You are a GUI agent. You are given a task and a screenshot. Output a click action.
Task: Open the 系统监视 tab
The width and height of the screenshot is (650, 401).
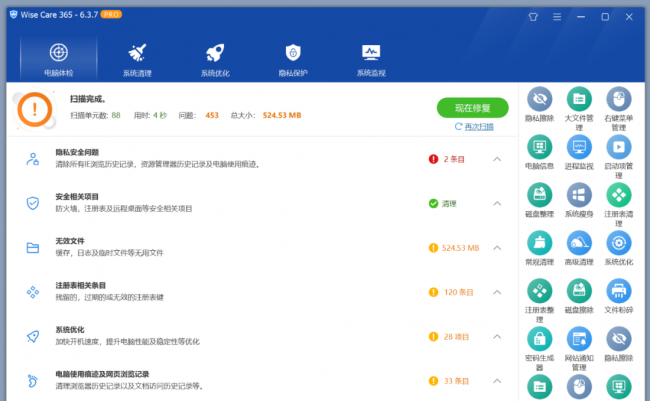click(x=371, y=59)
